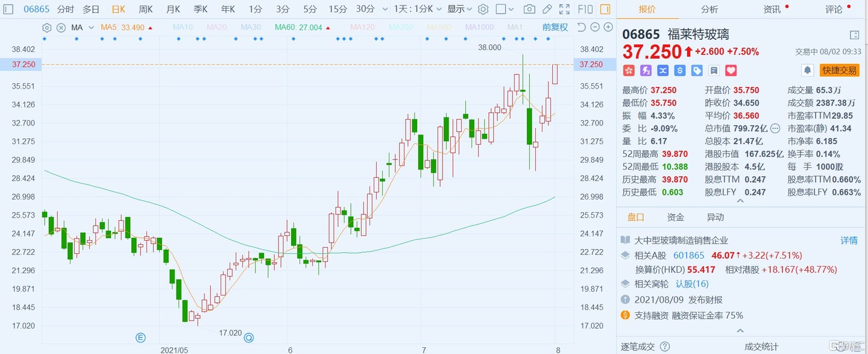Image resolution: width=868 pixels, height=354 pixels.
Task: Open the 资讯 news tab
Action: coord(772,9)
